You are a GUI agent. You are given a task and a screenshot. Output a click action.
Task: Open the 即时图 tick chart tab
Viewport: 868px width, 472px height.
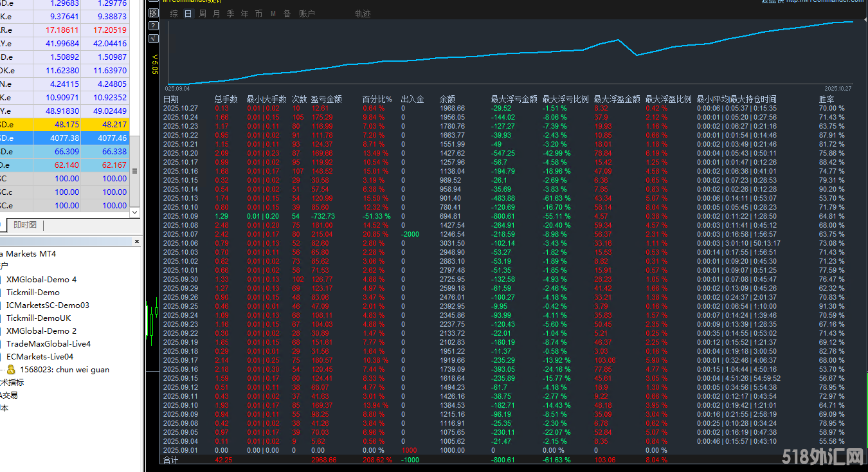tap(25, 225)
